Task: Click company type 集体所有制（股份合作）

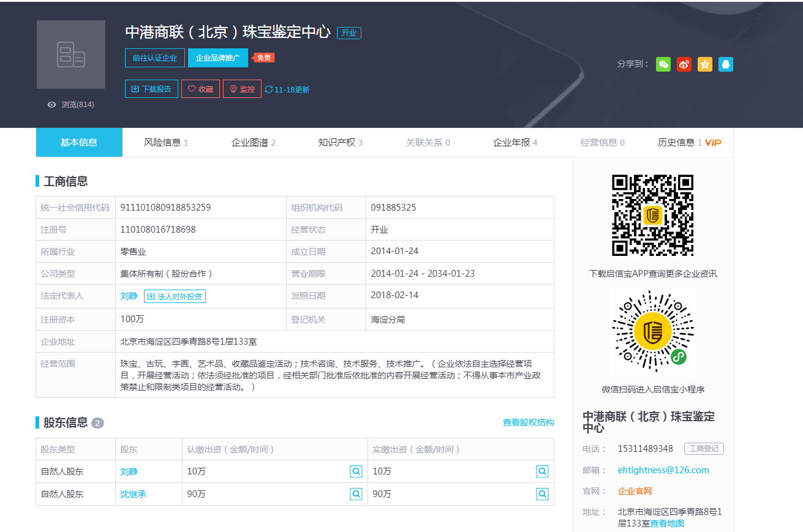Action: click(x=166, y=274)
